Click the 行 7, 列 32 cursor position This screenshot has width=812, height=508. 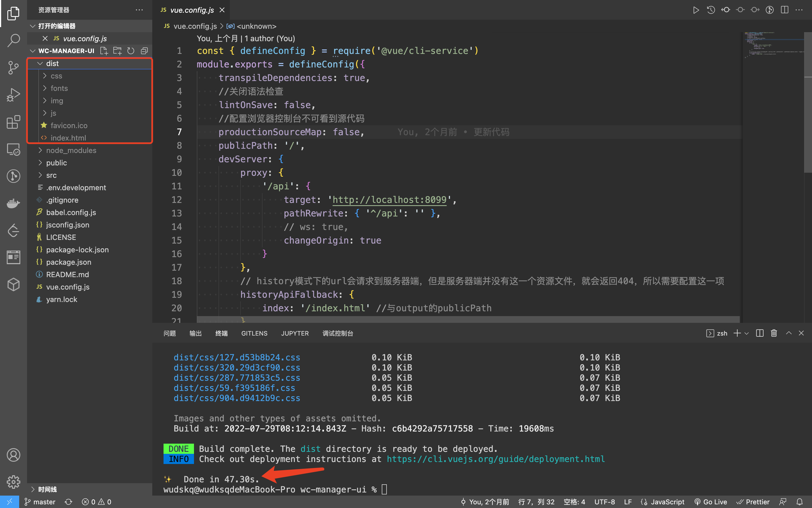[536, 502]
